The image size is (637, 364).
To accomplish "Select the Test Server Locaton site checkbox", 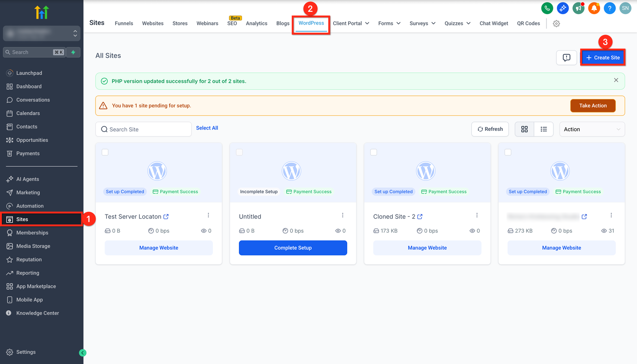I will 105,152.
